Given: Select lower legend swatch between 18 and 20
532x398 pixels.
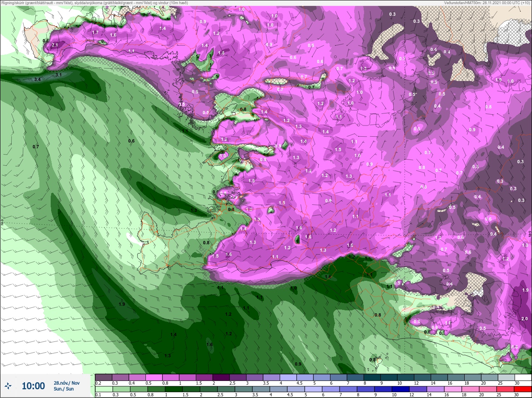Looking at the screenshot, I should [x=470, y=389].
